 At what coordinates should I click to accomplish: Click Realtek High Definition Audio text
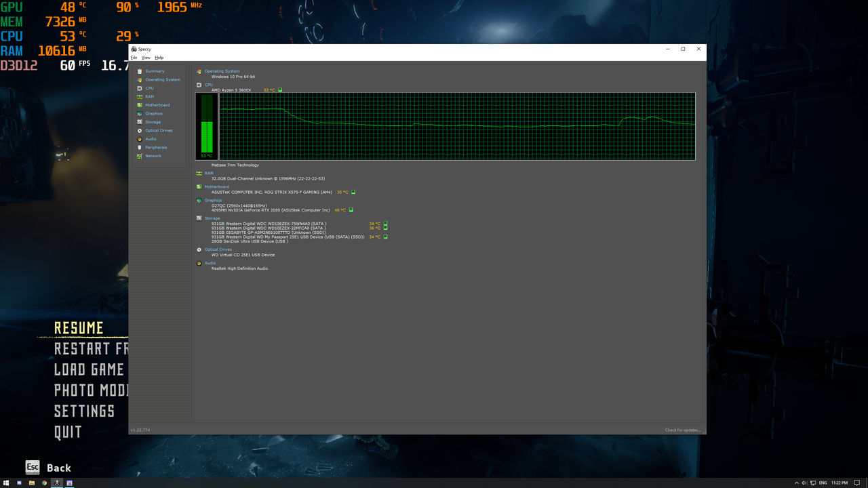[239, 268]
